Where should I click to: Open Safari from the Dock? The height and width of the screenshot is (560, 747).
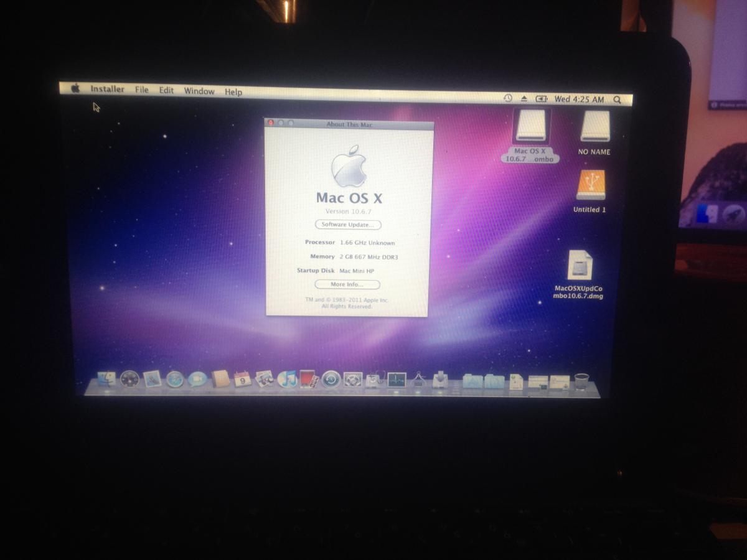coord(175,379)
